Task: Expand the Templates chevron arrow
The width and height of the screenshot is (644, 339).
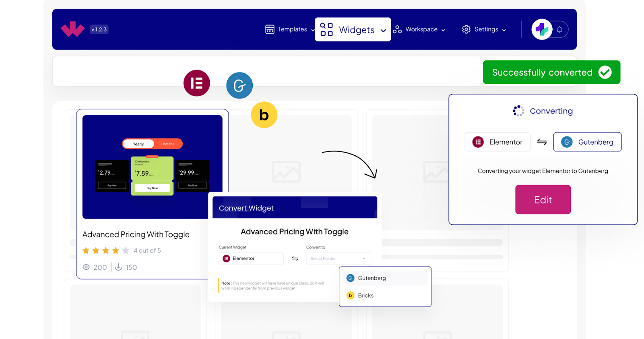Action: [313, 30]
